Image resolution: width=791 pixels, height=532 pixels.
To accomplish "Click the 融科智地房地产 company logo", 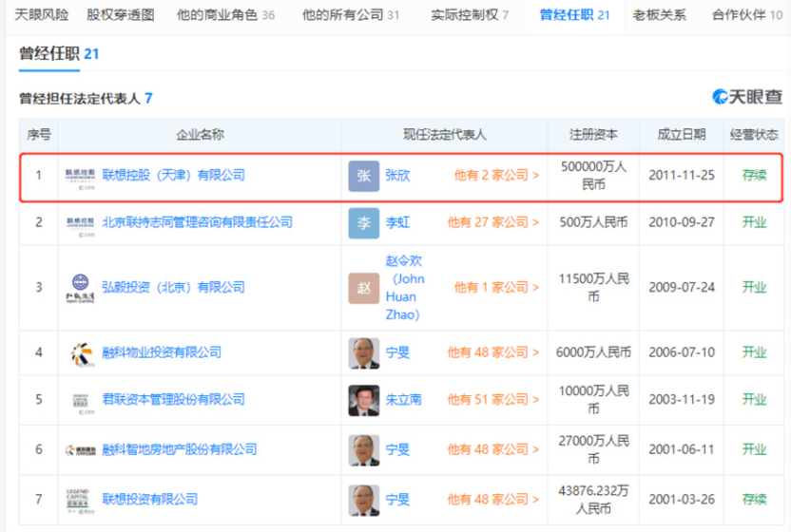I will click(80, 450).
